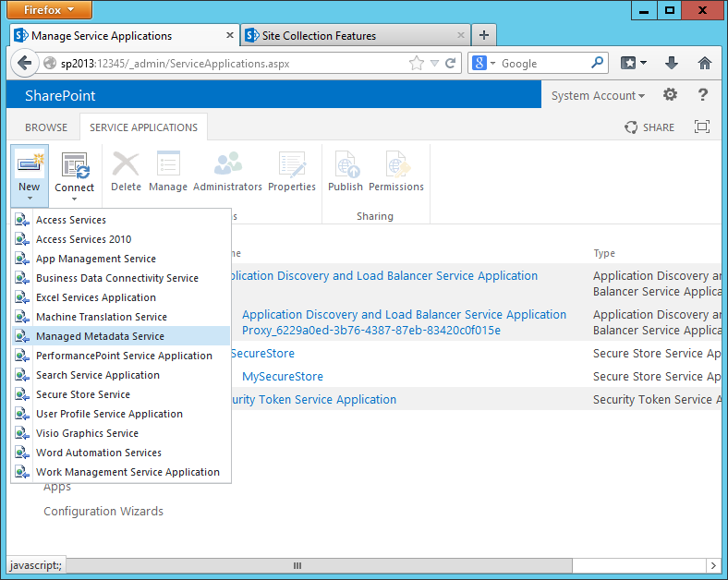728x580 pixels.
Task: Open the Application Discovery Proxy link
Action: (404, 322)
